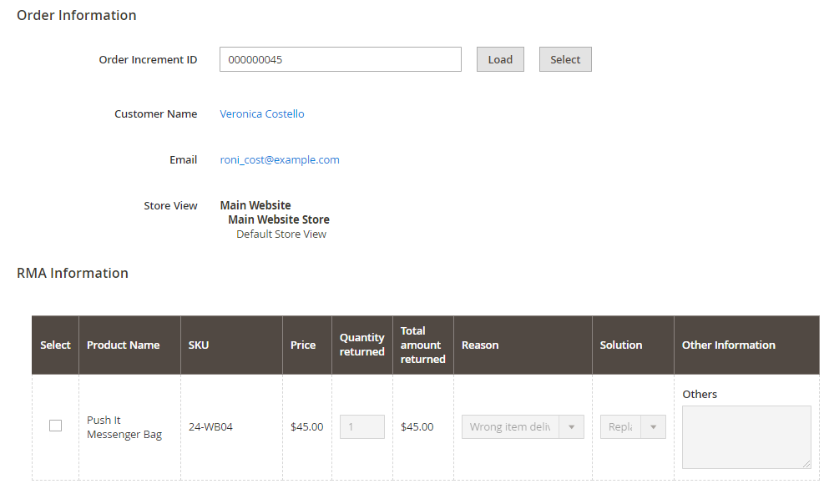Viewport: 824px width, 504px height.
Task: Click the Other Information column header
Action: click(x=728, y=345)
